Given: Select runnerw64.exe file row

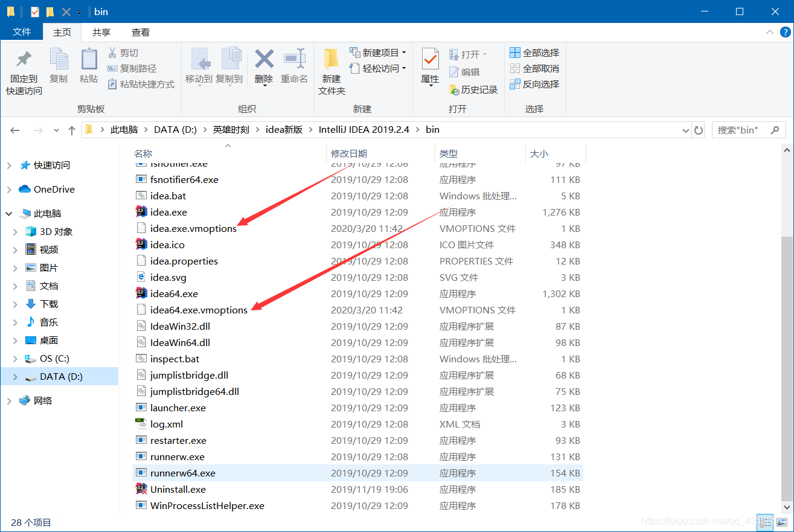Looking at the screenshot, I should click(359, 473).
